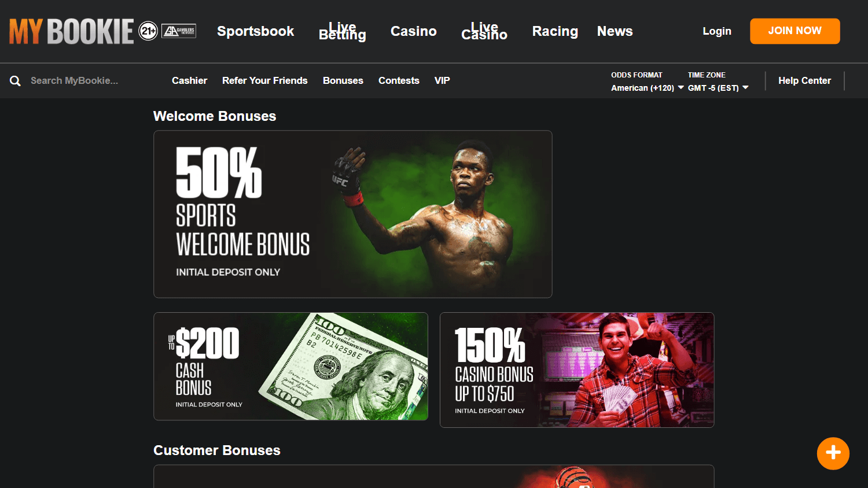The height and width of the screenshot is (488, 868).
Task: Click the search magnifier icon
Action: tap(15, 81)
